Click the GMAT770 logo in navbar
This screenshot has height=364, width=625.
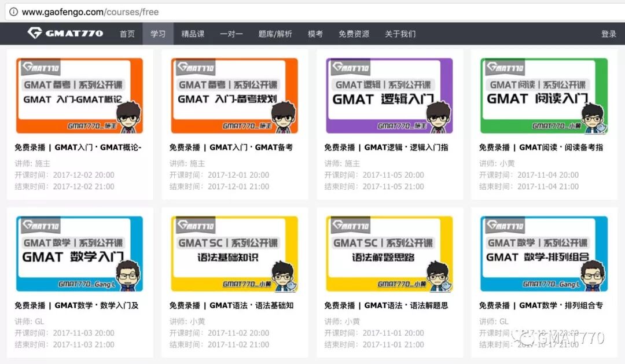pos(65,33)
